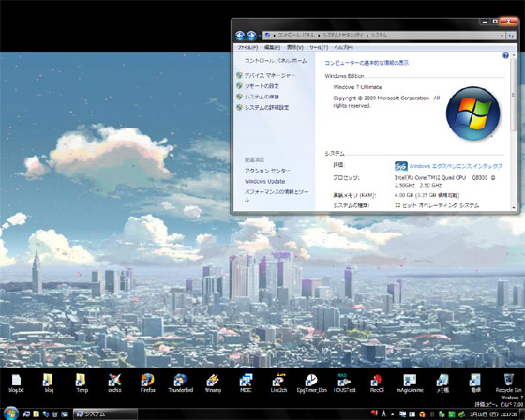Click コントロール パネル in address breadcrumb
The height and width of the screenshot is (420, 525).
tap(296, 36)
